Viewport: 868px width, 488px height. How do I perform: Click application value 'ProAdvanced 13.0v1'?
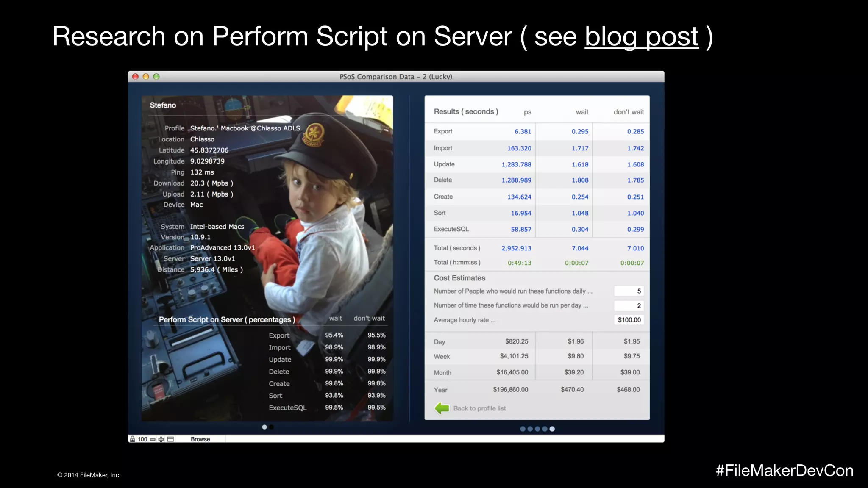pos(223,247)
